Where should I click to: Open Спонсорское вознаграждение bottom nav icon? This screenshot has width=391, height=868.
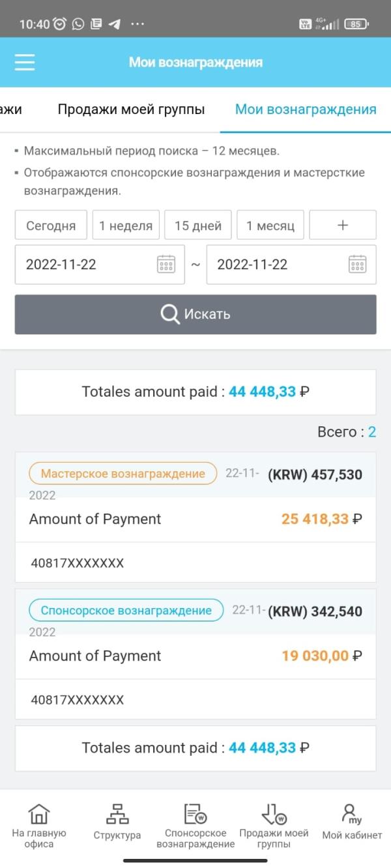195,814
